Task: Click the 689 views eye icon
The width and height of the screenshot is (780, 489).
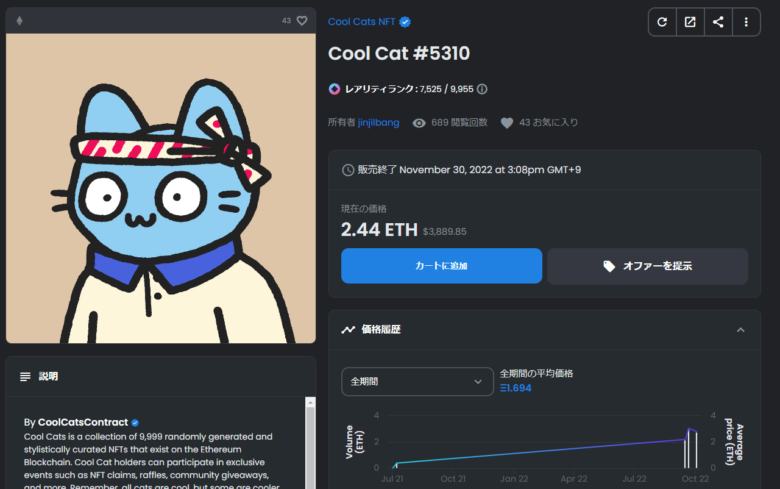Action: click(419, 123)
